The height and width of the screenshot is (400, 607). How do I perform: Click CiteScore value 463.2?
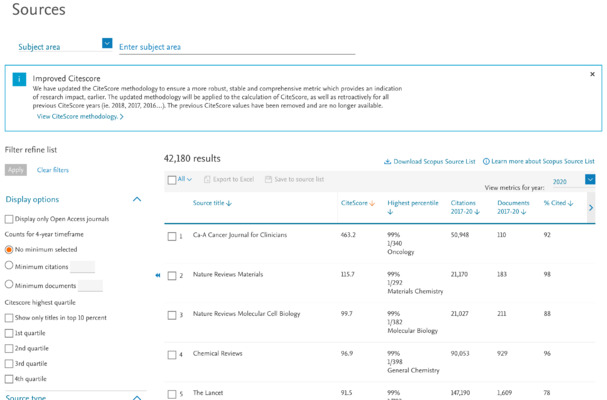[348, 235]
